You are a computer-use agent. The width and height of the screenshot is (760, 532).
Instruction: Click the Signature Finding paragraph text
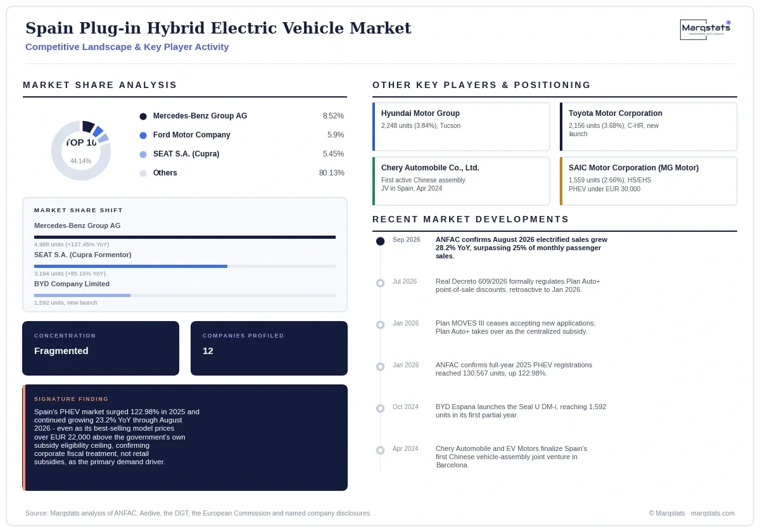[x=117, y=437]
